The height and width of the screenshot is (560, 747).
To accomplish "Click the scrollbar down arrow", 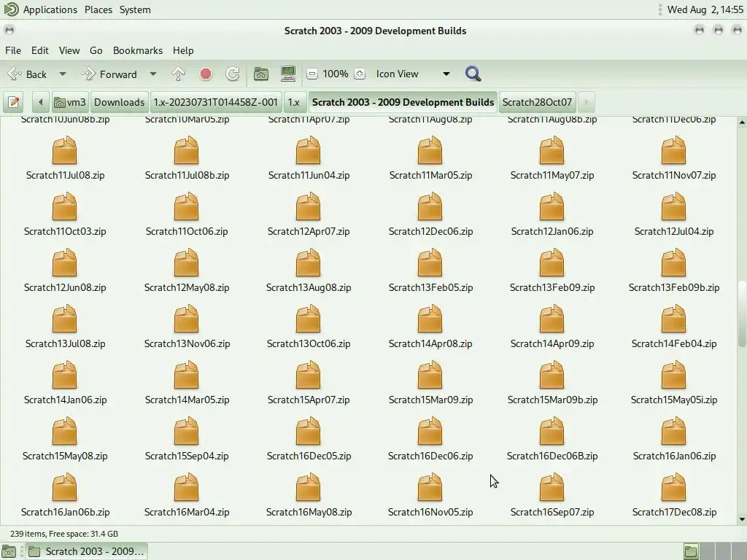I will pos(742,519).
